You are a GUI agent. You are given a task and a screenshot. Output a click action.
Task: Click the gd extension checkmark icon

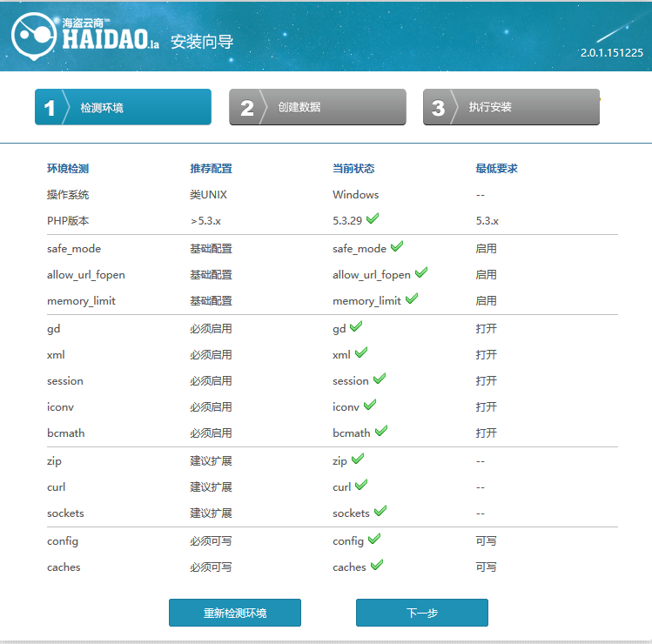356,327
